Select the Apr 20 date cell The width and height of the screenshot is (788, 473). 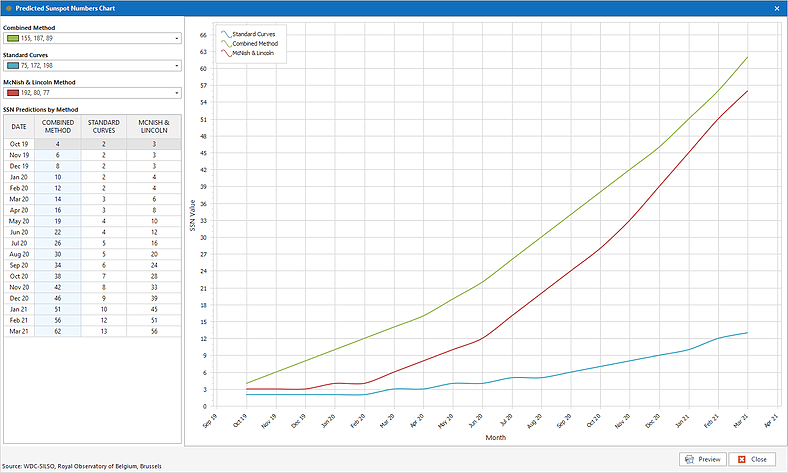coord(19,211)
